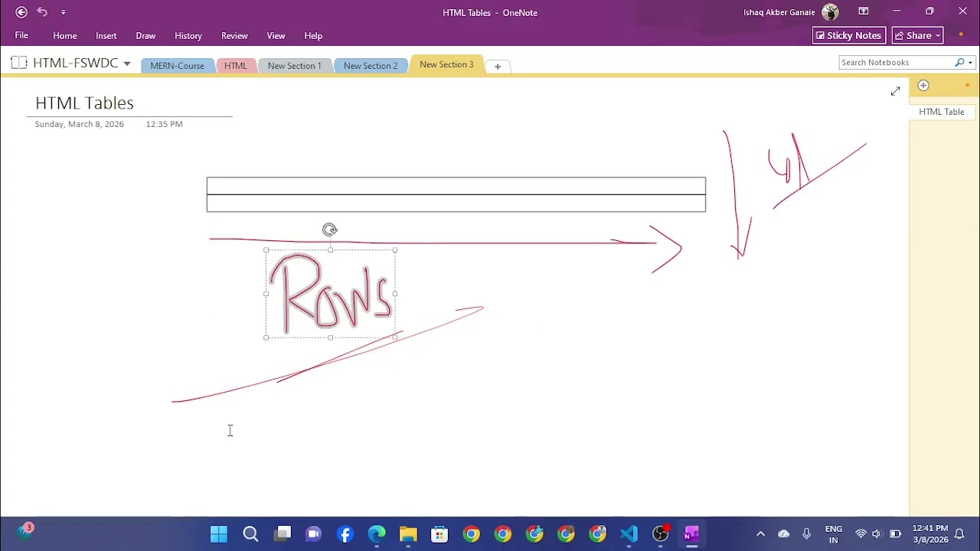The width and height of the screenshot is (980, 551).
Task: Select the HTML section tab
Action: pos(235,66)
